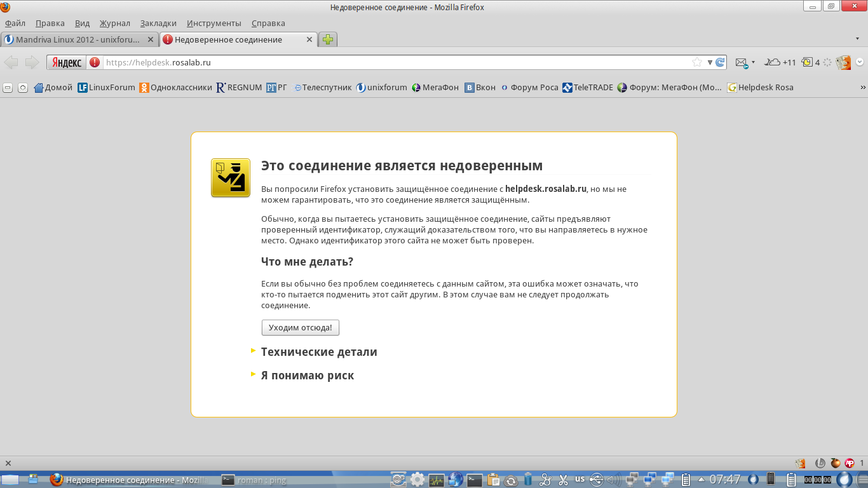Close the Mandriva Linux 2012 tab
Viewport: 868px width, 488px height.
151,39
